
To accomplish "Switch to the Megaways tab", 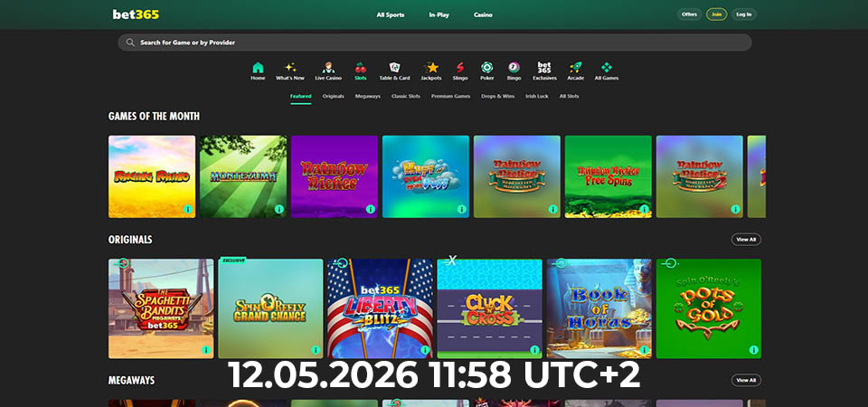I will point(368,97).
